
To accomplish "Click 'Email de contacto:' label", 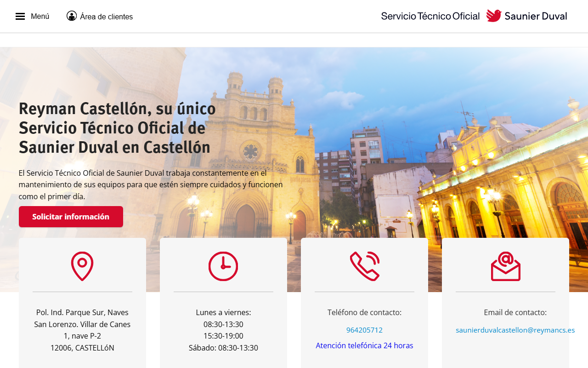I will click(x=515, y=312).
